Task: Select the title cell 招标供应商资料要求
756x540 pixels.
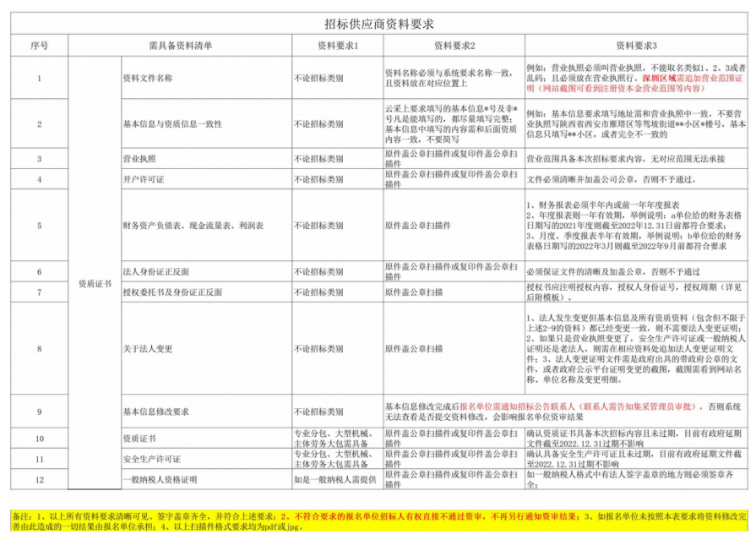Action: 379,24
